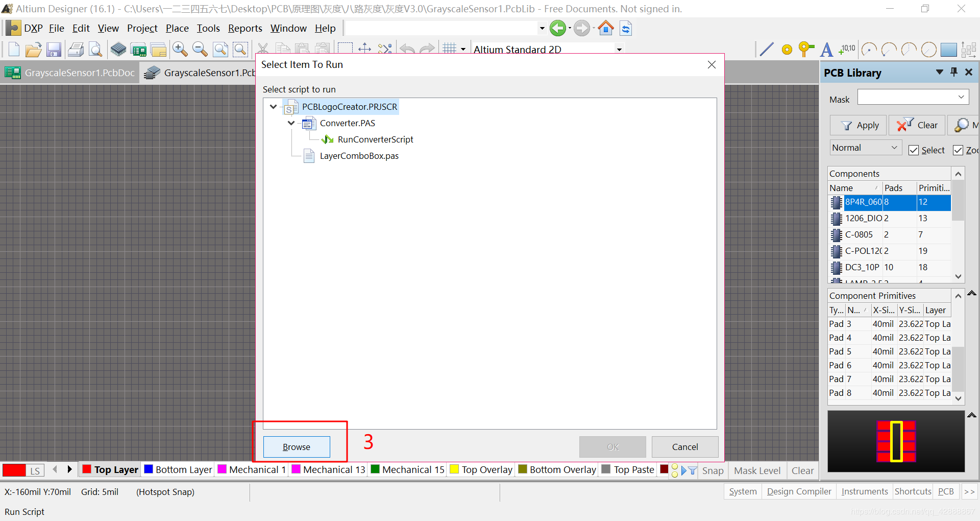Click the red current layer color swatch
The height and width of the screenshot is (521, 980).
click(x=14, y=470)
